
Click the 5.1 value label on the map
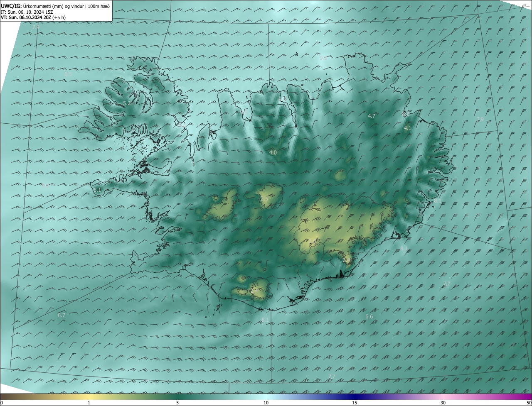coord(97,190)
